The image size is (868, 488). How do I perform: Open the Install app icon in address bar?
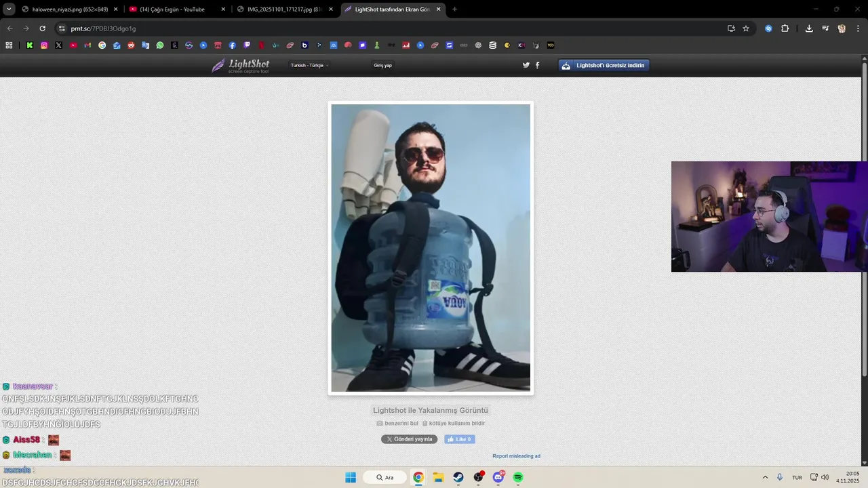pyautogui.click(x=731, y=28)
